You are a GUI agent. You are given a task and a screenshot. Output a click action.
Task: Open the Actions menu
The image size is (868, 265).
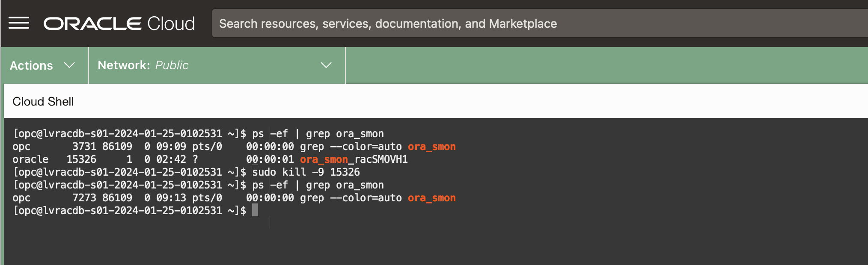click(32, 65)
